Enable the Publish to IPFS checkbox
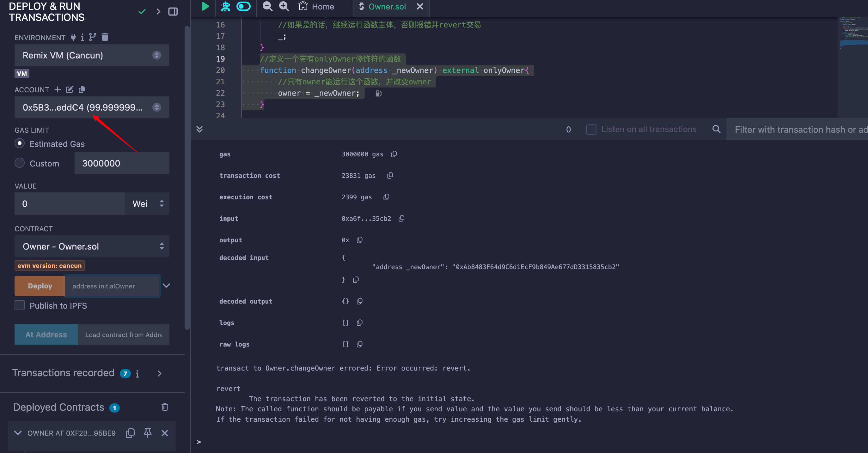The image size is (868, 453). click(x=20, y=305)
